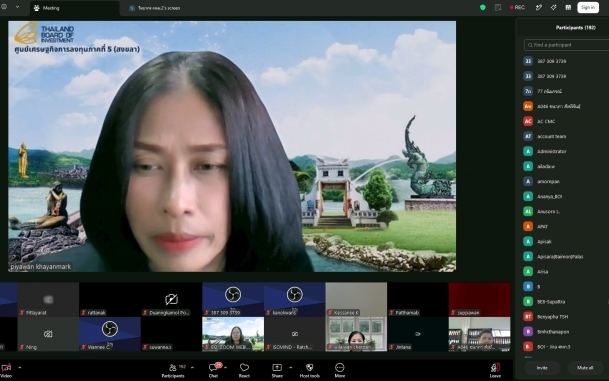Expand the Participants options arrow
The height and width of the screenshot is (381, 609).
click(192, 367)
